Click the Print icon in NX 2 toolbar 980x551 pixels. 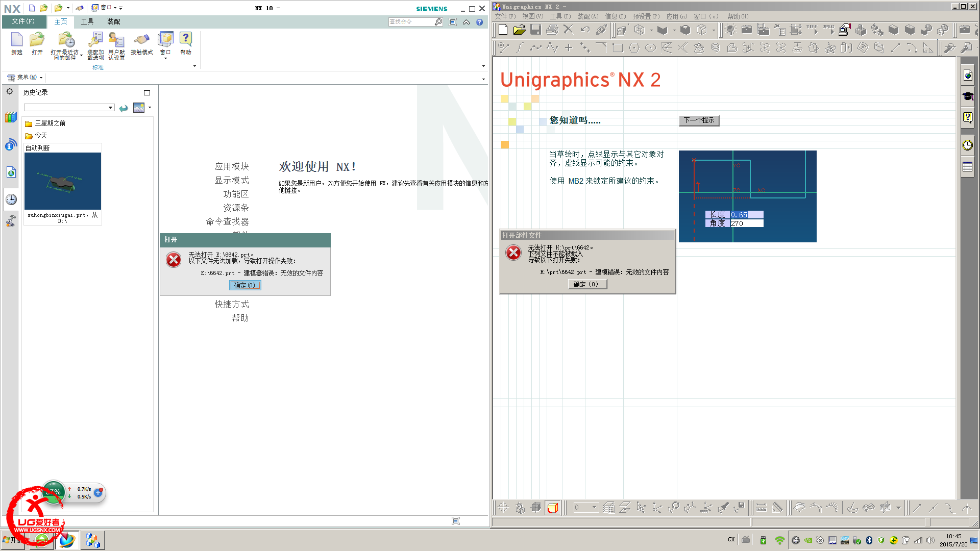click(x=552, y=30)
